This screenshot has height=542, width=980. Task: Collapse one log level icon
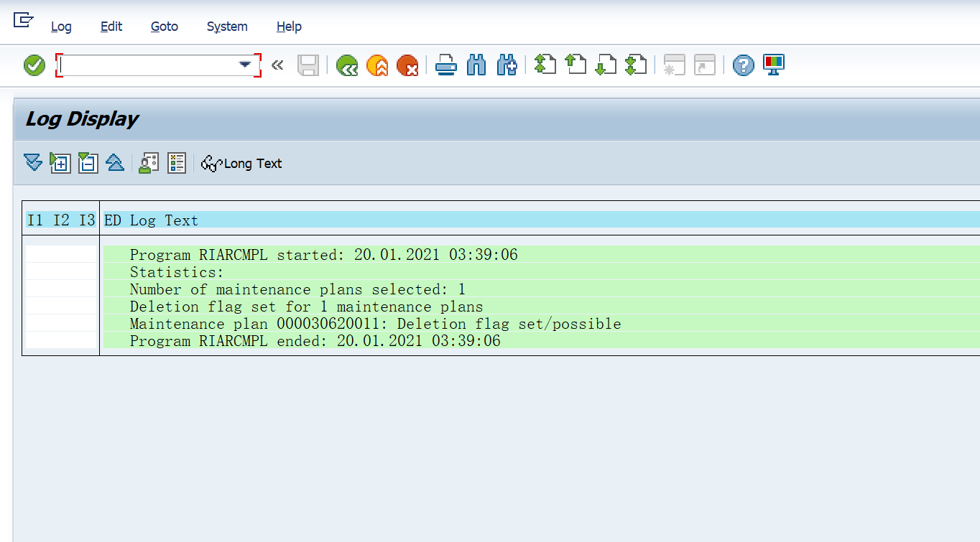point(88,163)
